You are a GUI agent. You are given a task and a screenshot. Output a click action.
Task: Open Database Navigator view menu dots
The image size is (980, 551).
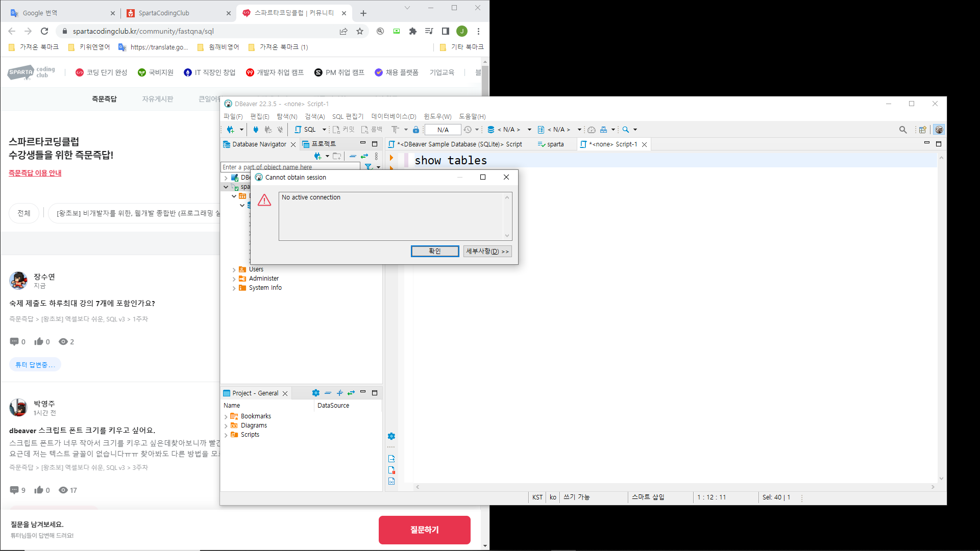tap(377, 156)
